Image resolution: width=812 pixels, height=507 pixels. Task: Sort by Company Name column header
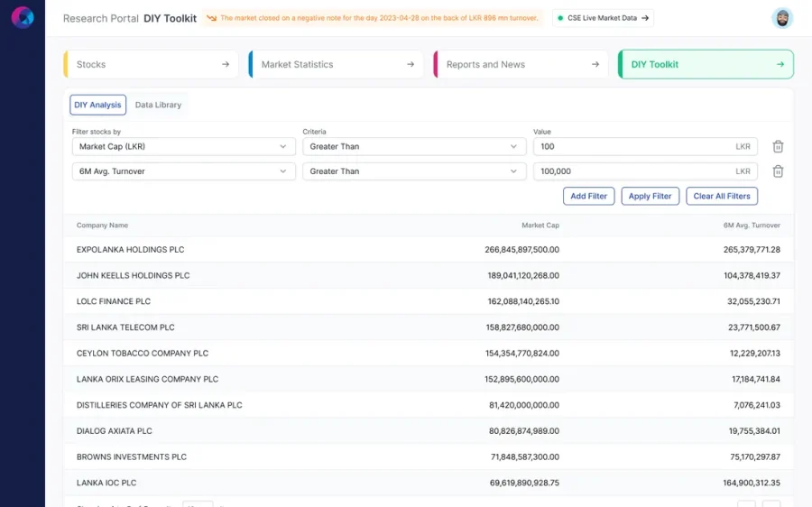click(102, 226)
